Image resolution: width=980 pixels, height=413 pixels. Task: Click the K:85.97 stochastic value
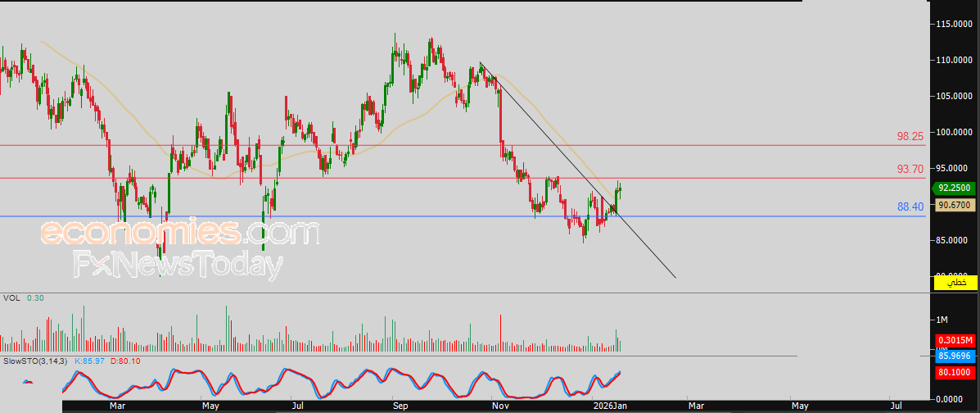click(88, 361)
